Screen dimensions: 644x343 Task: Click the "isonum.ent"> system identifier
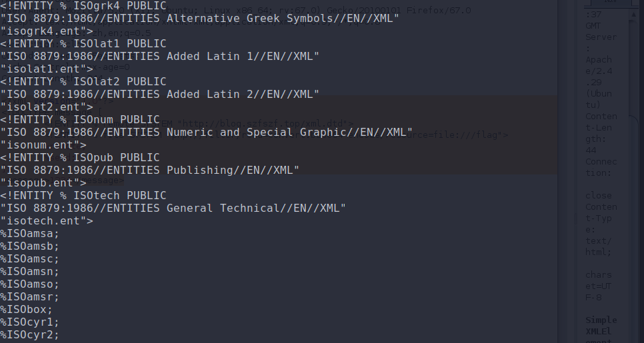coord(43,145)
